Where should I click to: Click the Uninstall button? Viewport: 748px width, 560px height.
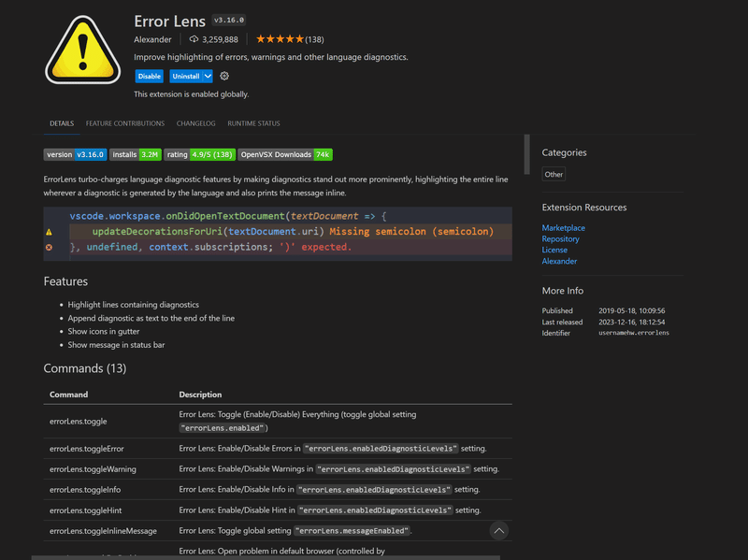pyautogui.click(x=185, y=77)
